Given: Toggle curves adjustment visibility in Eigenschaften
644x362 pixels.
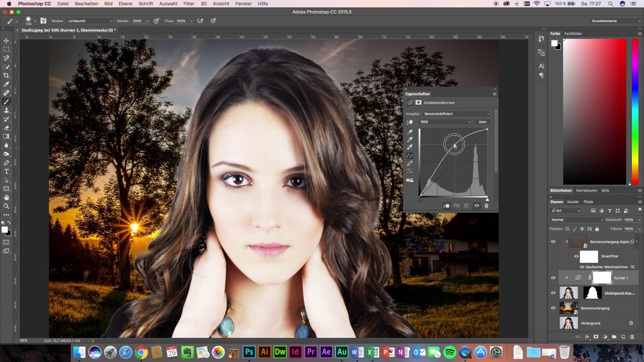Looking at the screenshot, I should (476, 206).
